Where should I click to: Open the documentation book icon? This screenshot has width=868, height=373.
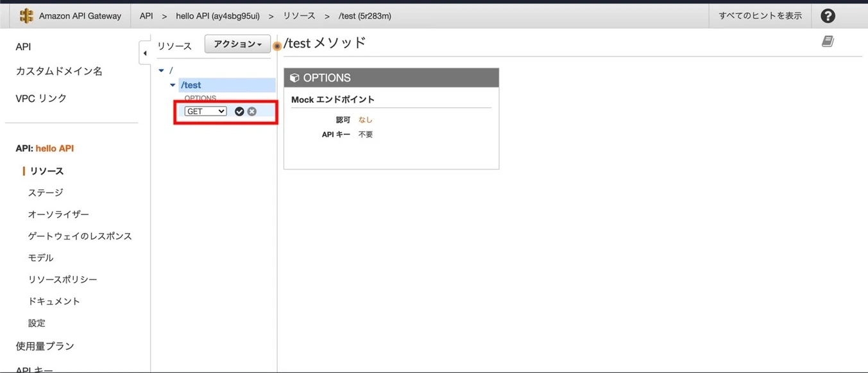coord(828,42)
